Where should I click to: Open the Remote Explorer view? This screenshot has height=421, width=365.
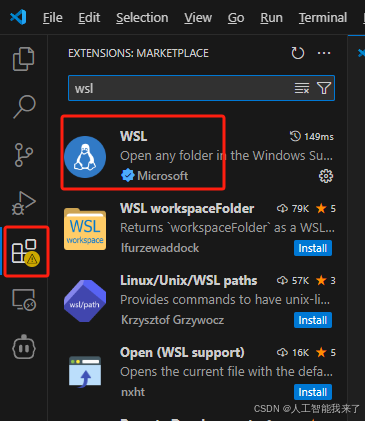click(x=24, y=299)
